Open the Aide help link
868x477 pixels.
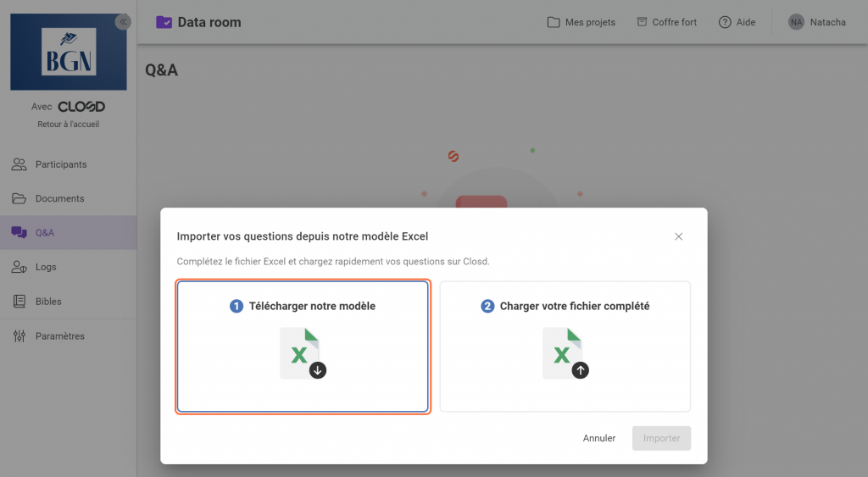point(737,22)
